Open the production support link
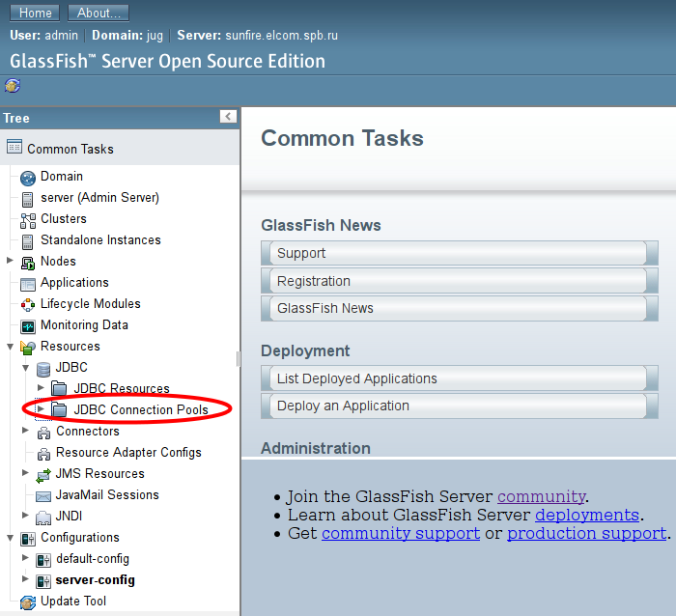 (x=586, y=533)
